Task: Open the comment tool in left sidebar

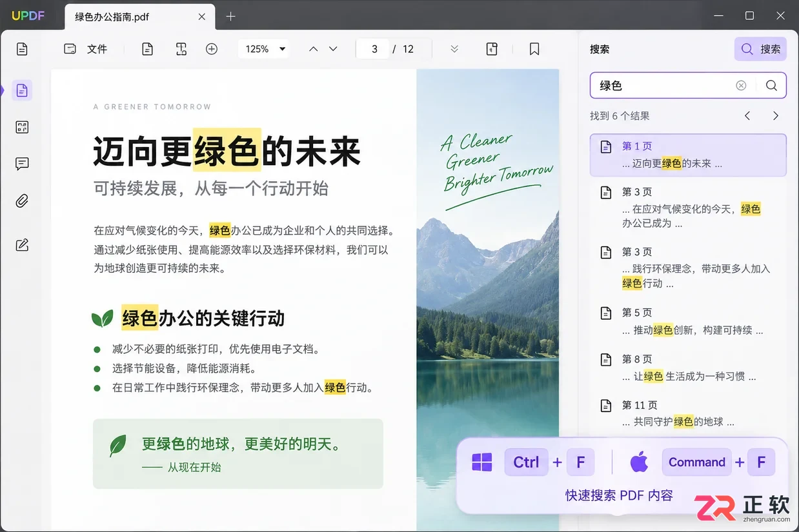Action: (x=22, y=164)
